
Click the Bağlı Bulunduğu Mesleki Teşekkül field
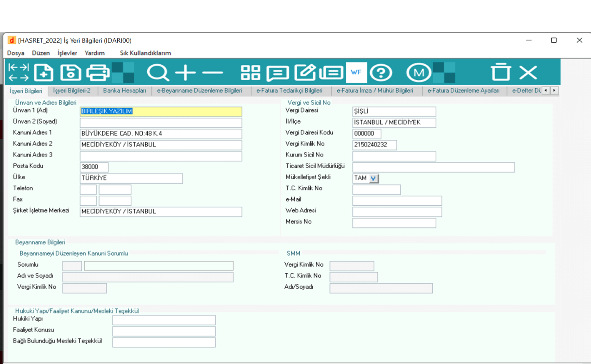click(x=164, y=342)
